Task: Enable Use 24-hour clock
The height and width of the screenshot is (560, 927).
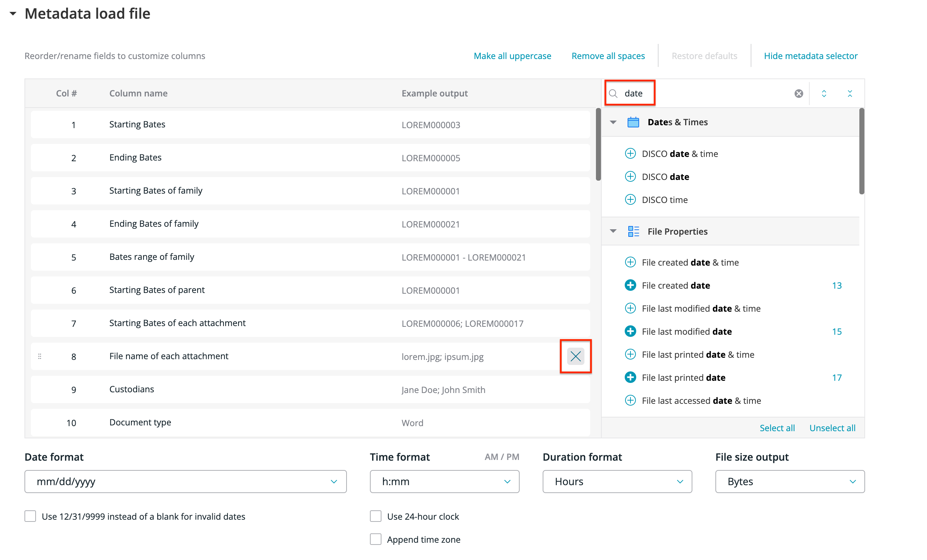Action: (x=375, y=516)
